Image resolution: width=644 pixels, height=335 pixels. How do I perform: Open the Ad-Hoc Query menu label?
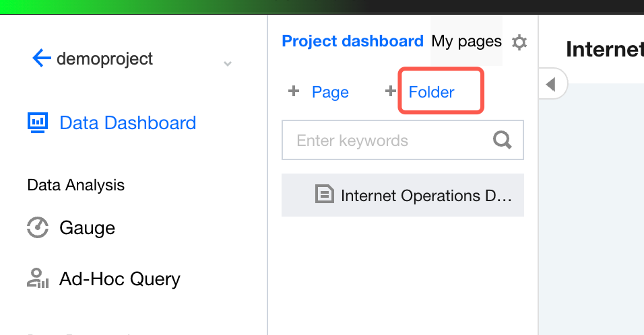(120, 279)
